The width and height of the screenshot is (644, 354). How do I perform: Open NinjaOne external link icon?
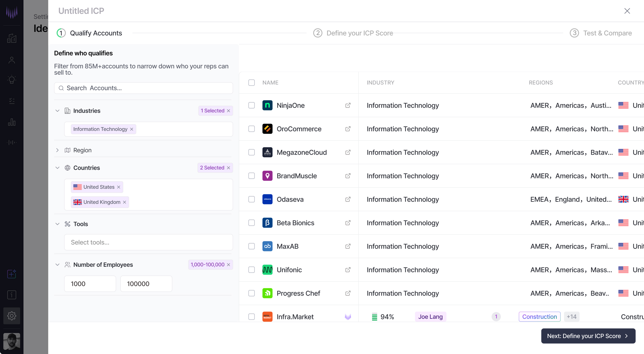tap(348, 105)
